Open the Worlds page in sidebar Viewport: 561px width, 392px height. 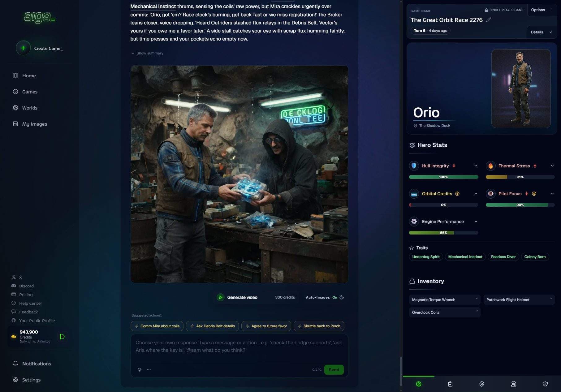pos(29,108)
